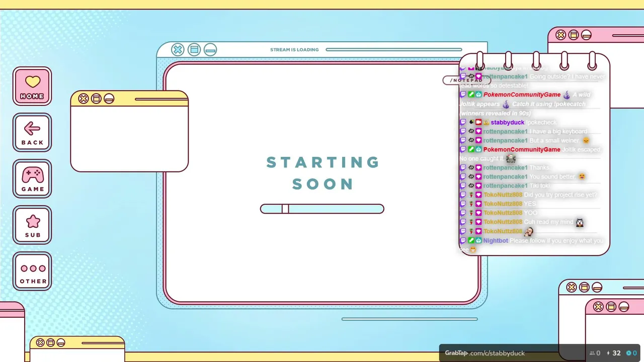The height and width of the screenshot is (362, 644).
Task: Click rottenpancake1 name beside 'Tiki toki'
Action: pos(505,186)
